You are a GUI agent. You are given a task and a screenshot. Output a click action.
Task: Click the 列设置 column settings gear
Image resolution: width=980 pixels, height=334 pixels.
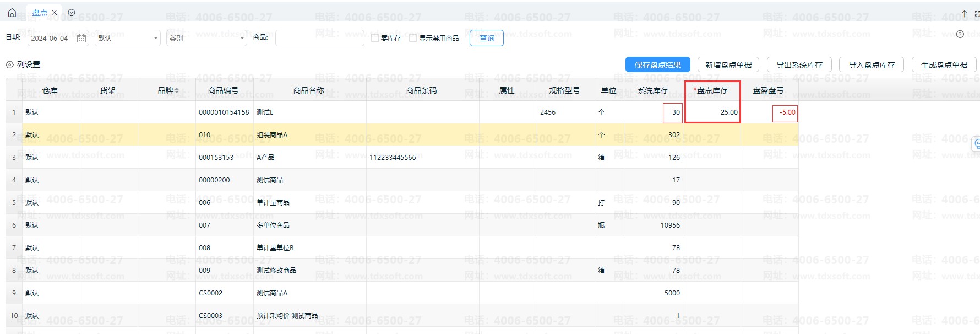[x=9, y=65]
